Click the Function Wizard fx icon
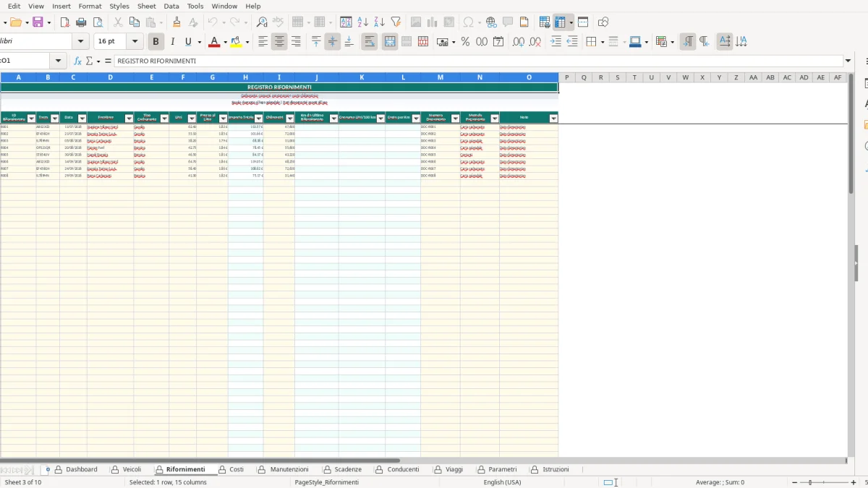Image resolution: width=868 pixels, height=488 pixels. [x=77, y=61]
